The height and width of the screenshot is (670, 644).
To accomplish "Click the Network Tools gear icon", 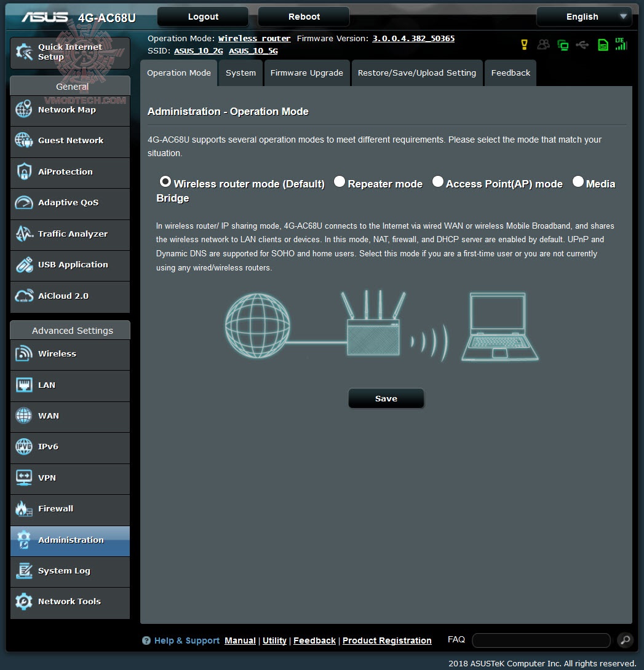I will 24,602.
